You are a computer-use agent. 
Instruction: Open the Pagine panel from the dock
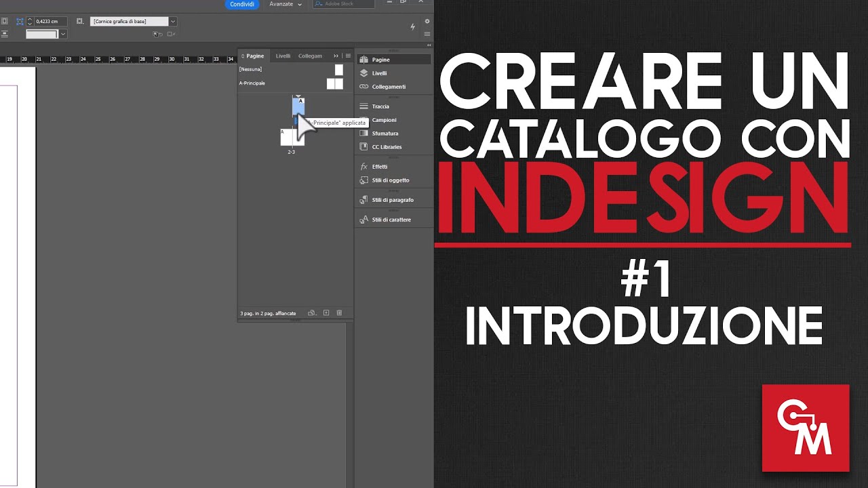[x=394, y=60]
